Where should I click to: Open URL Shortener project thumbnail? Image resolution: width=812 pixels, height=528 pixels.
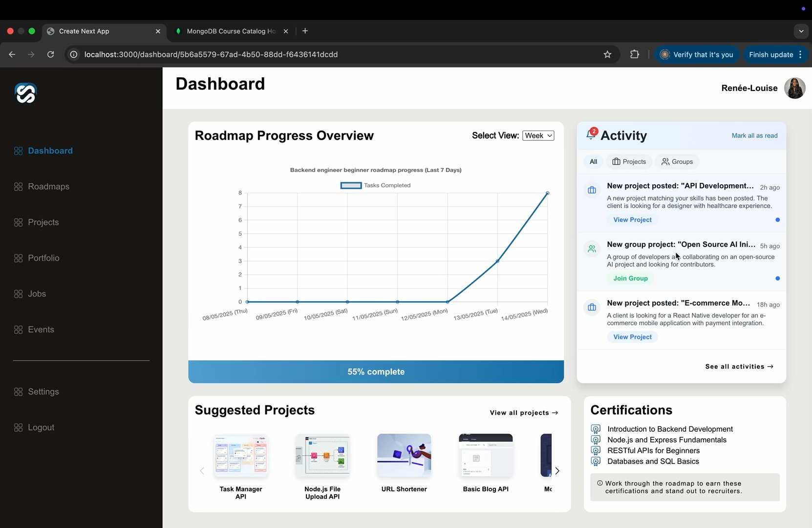(404, 455)
